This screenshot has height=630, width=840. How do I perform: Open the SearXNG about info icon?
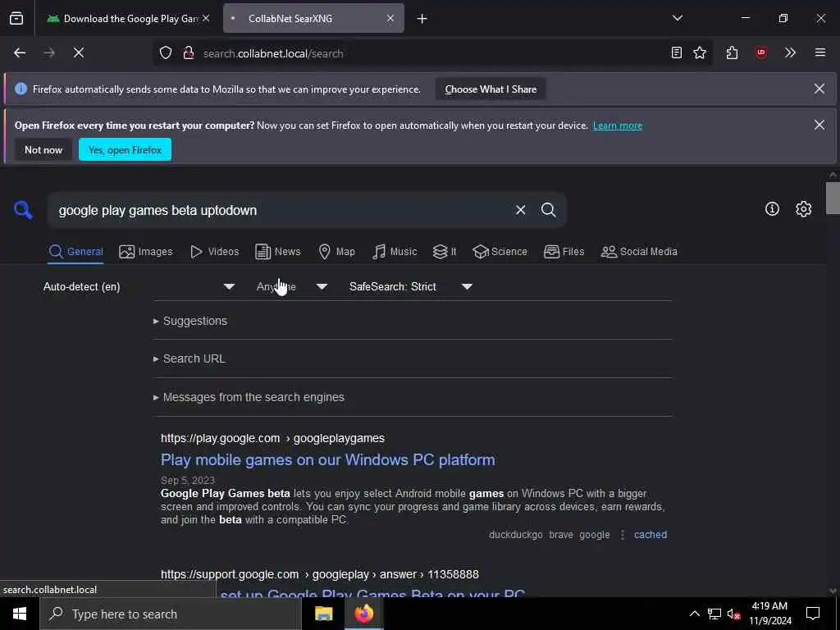point(771,209)
